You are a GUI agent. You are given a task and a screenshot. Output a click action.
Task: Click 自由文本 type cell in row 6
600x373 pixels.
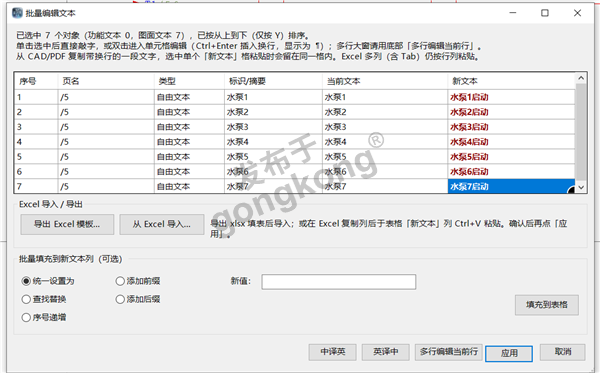click(x=189, y=172)
